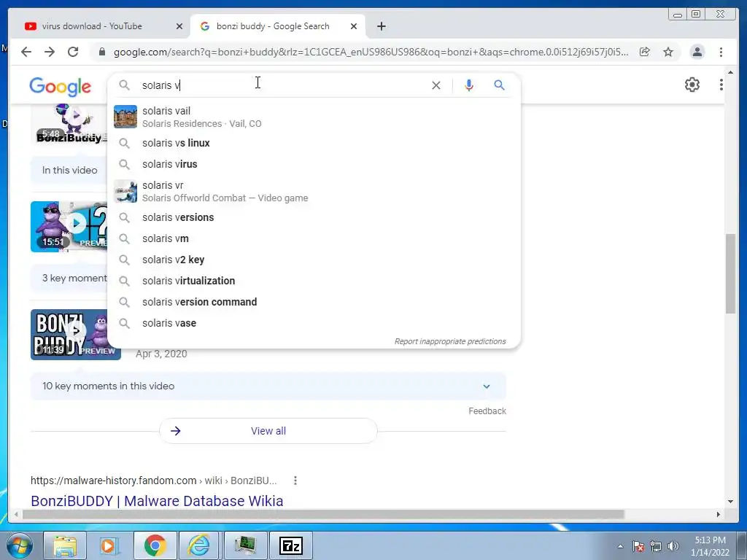Open more options for malware-history result
The height and width of the screenshot is (560, 747).
coord(295,481)
